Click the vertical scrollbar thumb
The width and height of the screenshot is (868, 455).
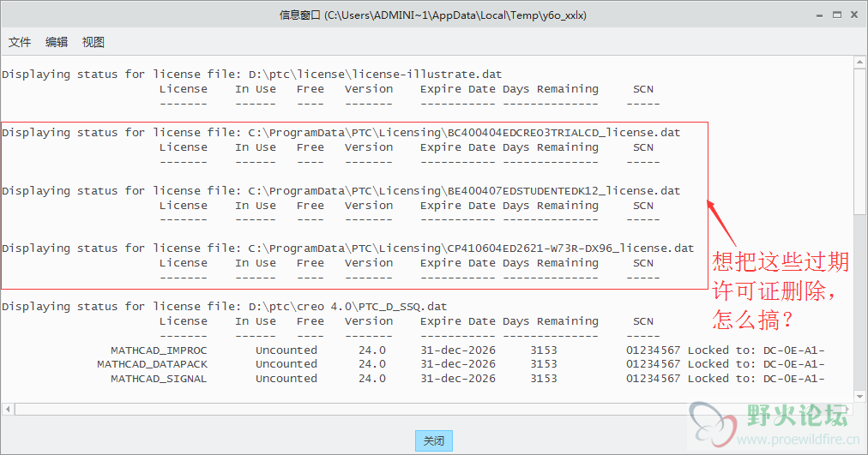pos(859,141)
